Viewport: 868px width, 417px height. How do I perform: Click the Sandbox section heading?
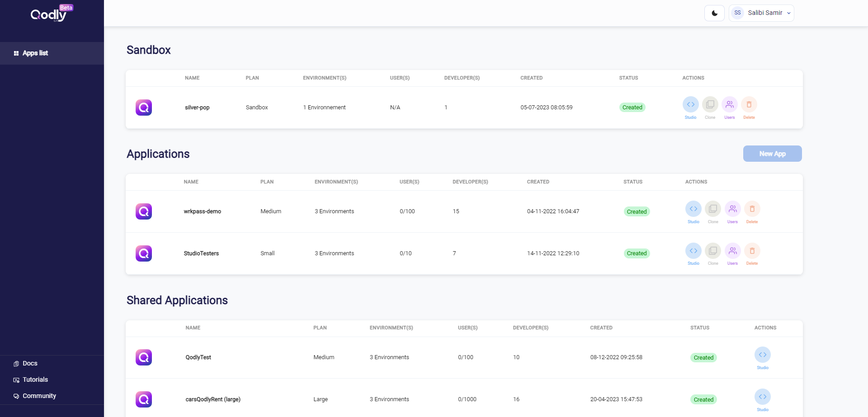(149, 50)
